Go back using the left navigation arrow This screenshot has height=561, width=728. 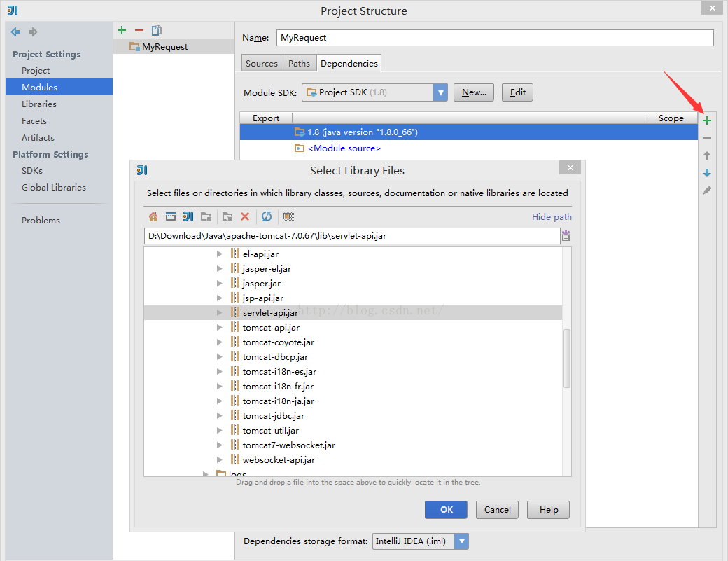click(15, 32)
